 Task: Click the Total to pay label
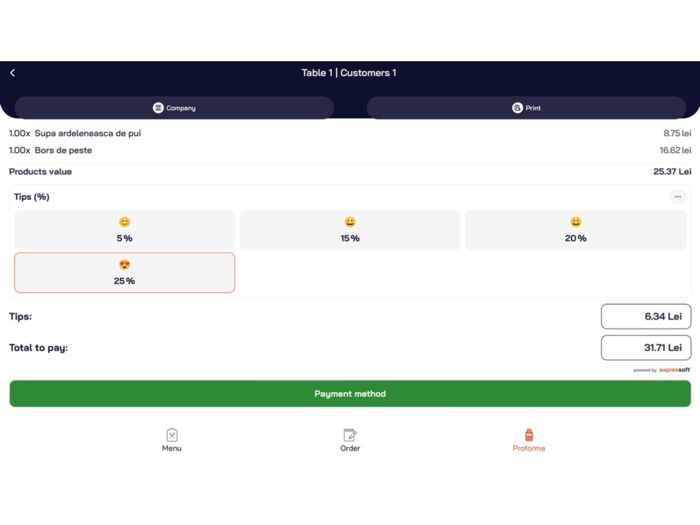coord(38,348)
